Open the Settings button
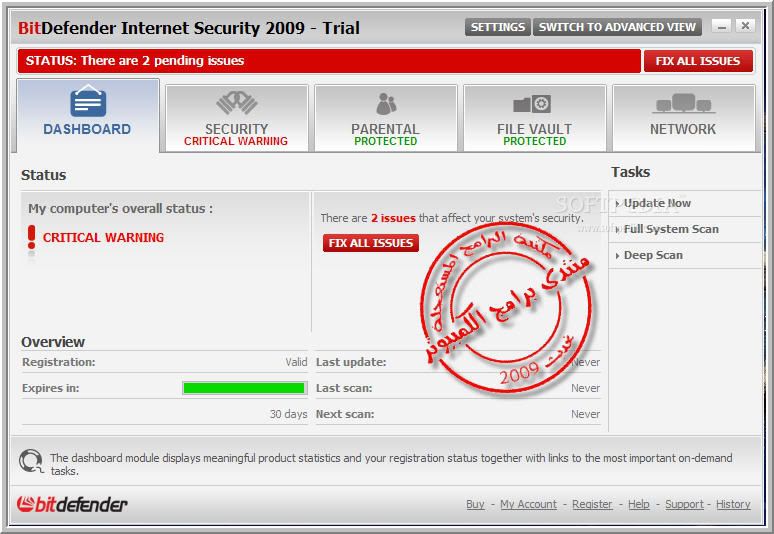 coord(498,27)
